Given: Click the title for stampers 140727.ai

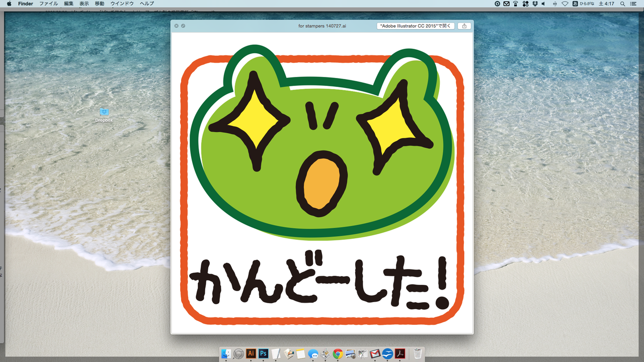Looking at the screenshot, I should pyautogui.click(x=322, y=26).
